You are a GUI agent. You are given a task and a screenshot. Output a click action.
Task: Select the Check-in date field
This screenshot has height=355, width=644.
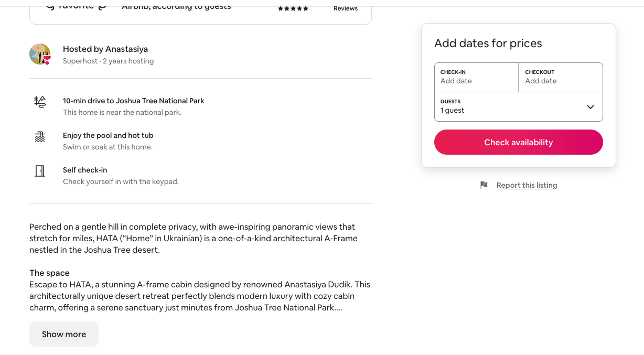(x=476, y=77)
